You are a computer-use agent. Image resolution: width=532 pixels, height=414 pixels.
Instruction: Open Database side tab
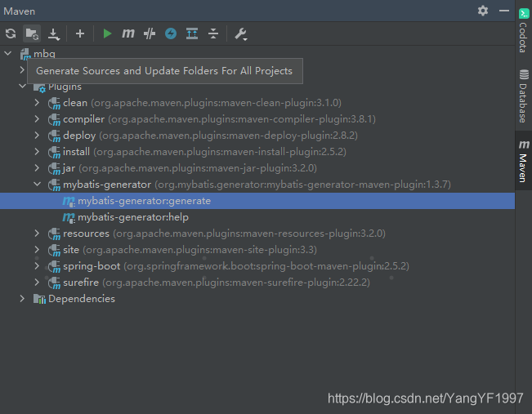point(524,96)
